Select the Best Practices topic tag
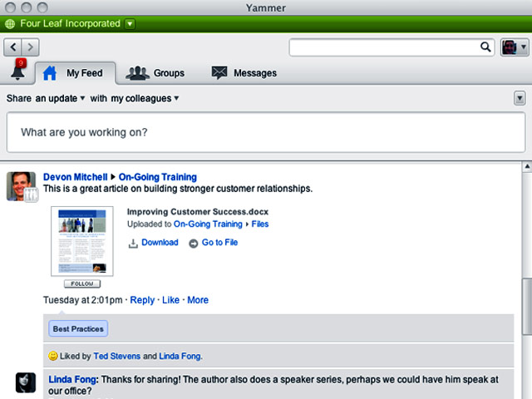The width and height of the screenshot is (532, 399). 78,329
